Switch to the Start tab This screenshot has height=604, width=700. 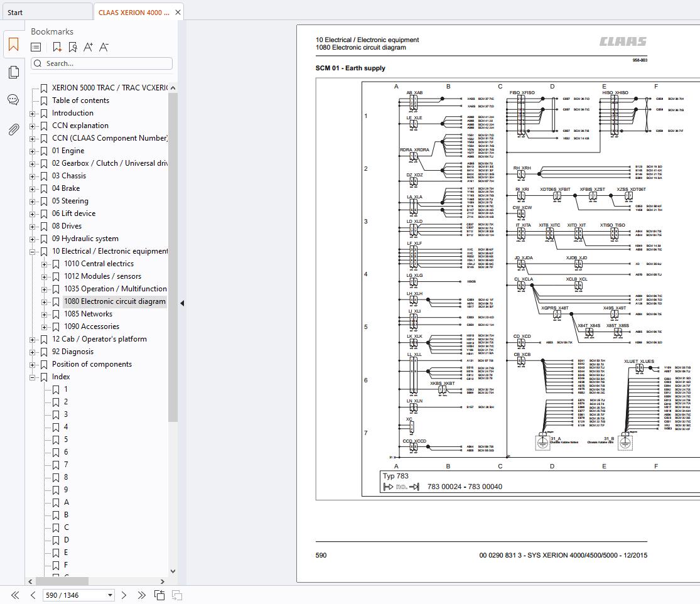15,13
